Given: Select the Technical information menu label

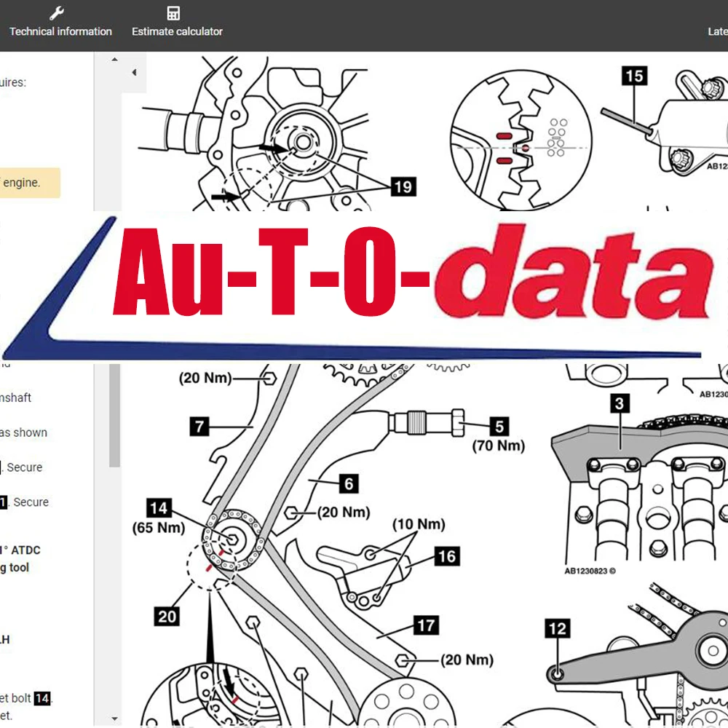Looking at the screenshot, I should tap(61, 31).
